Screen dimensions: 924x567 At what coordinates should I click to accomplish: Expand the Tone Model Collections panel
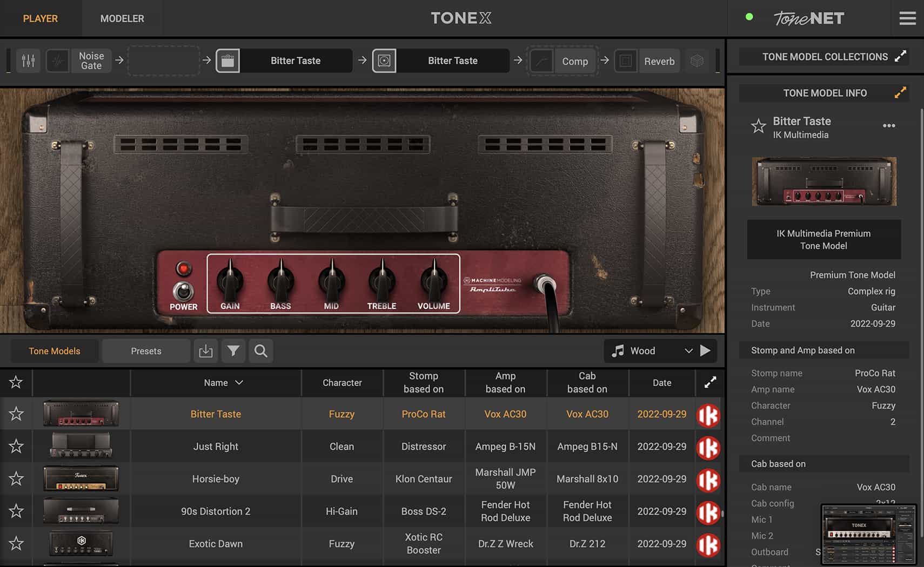[x=901, y=56]
